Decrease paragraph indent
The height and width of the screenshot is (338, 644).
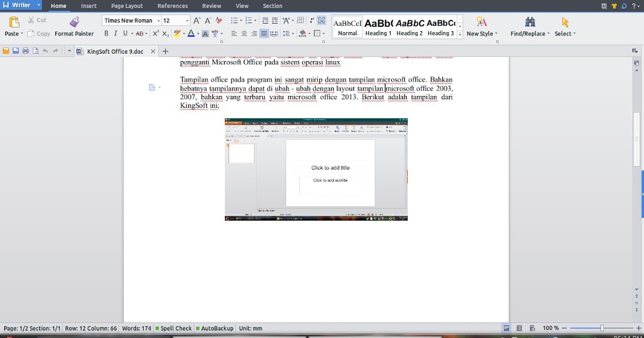[x=265, y=20]
